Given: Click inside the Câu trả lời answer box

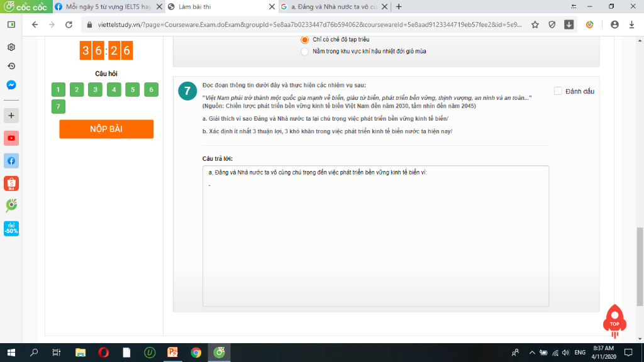Looking at the screenshot, I should pyautogui.click(x=375, y=236).
